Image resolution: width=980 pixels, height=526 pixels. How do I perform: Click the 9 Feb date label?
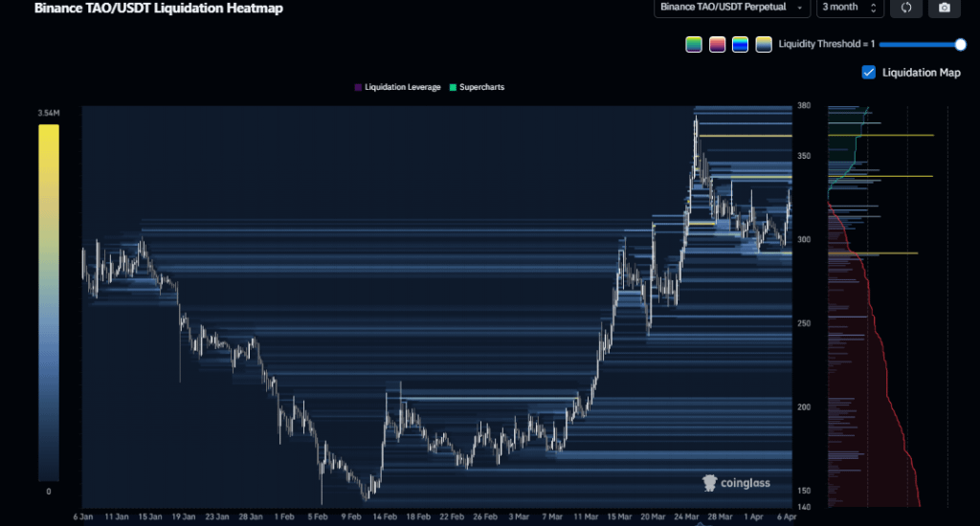point(351,516)
